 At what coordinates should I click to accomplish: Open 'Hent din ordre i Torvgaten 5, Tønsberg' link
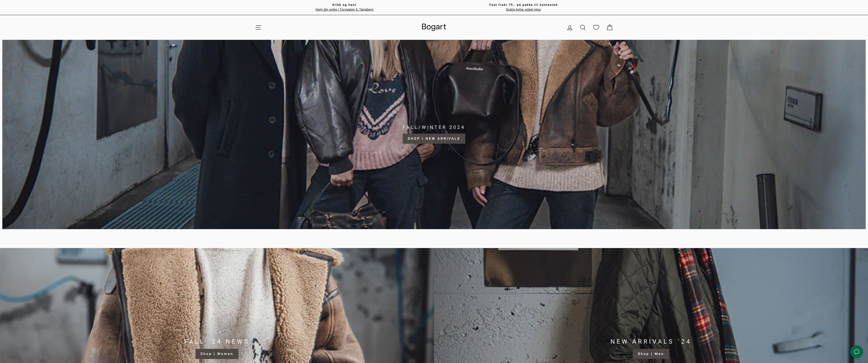tap(344, 10)
